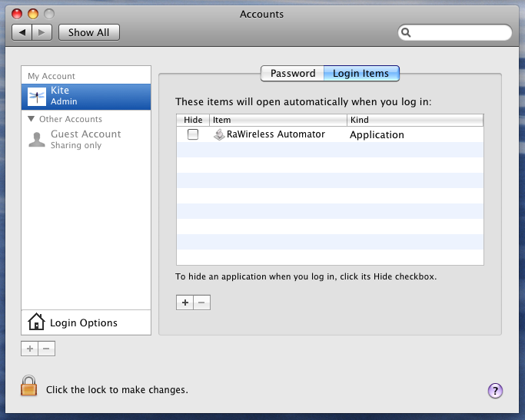This screenshot has height=420, width=525.
Task: Select the Login Items tab
Action: [361, 74]
